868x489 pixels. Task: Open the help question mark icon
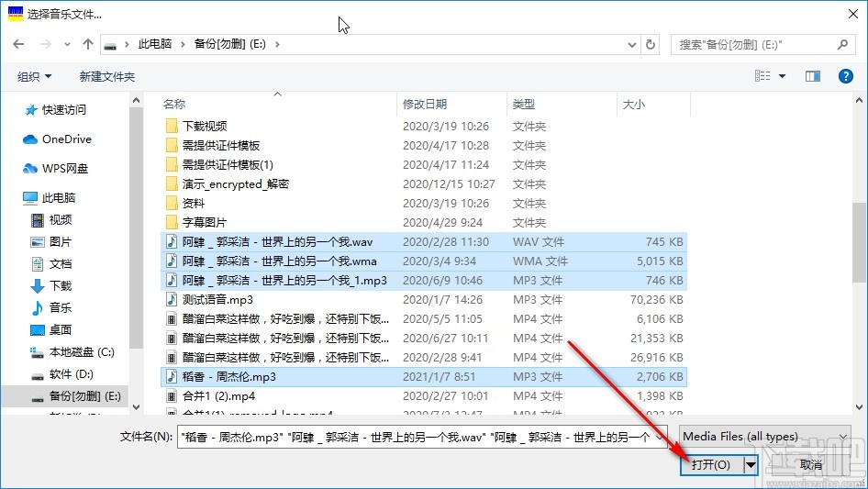[845, 76]
